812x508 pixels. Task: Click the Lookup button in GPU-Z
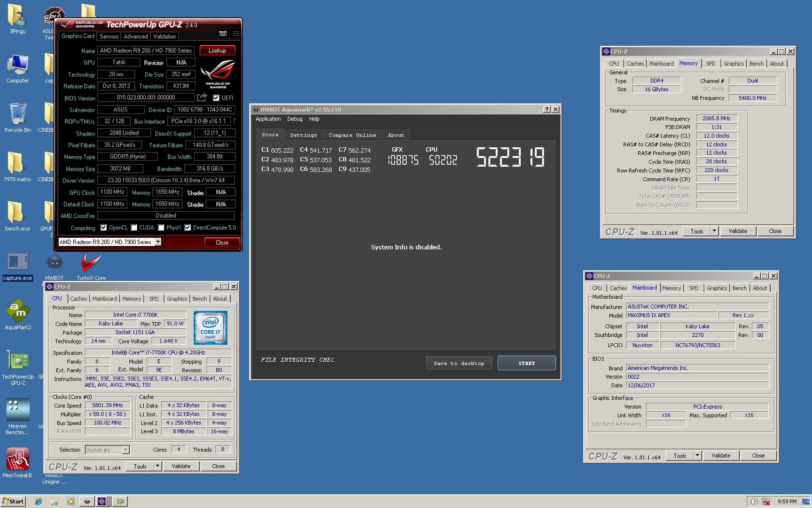tap(217, 50)
